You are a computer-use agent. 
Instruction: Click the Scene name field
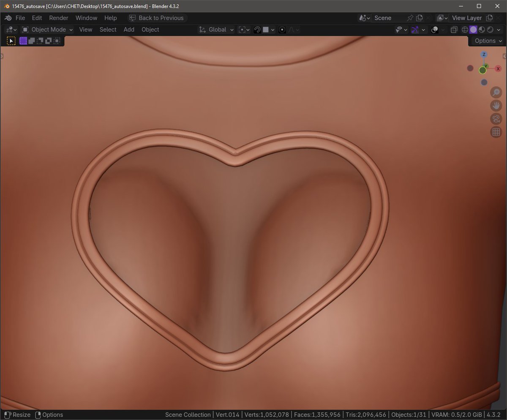(x=388, y=18)
